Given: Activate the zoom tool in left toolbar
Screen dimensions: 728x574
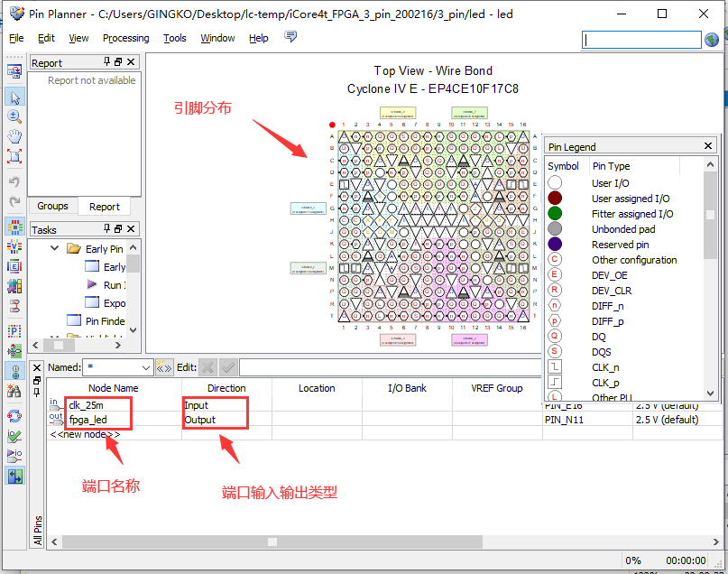Looking at the screenshot, I should [x=14, y=116].
